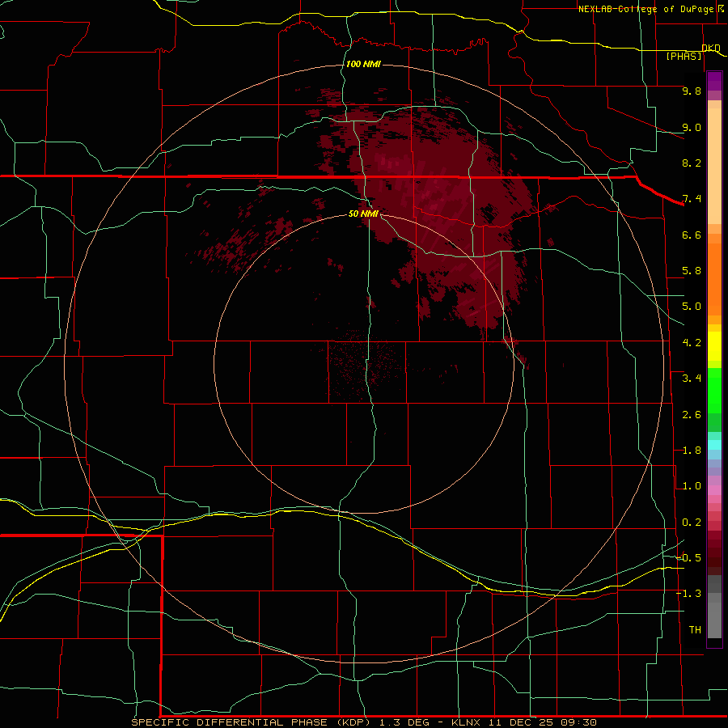
Task: Click the 3.4 value on color scale
Action: (x=692, y=379)
